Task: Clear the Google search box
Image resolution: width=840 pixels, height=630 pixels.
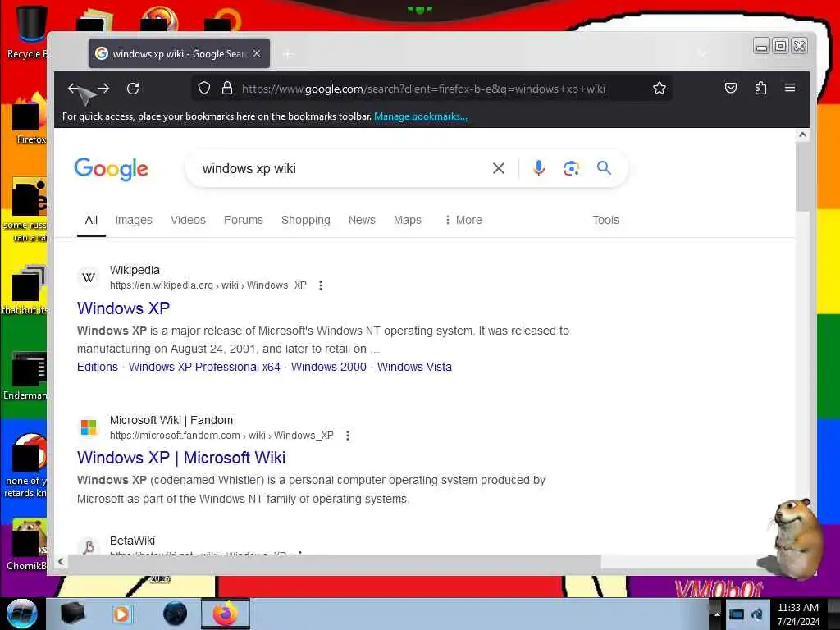Action: point(498,168)
